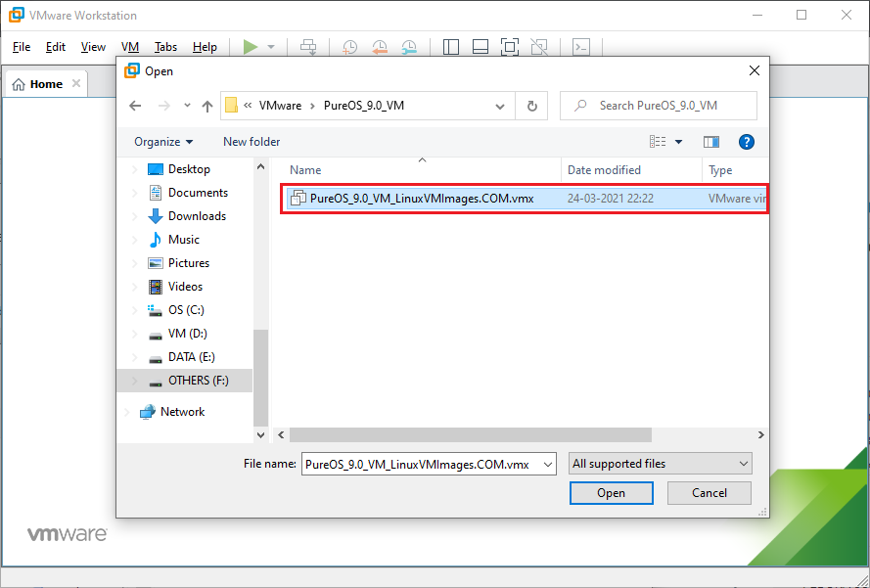This screenshot has height=588, width=870.
Task: Select VM (D:) drive
Action: 188,334
